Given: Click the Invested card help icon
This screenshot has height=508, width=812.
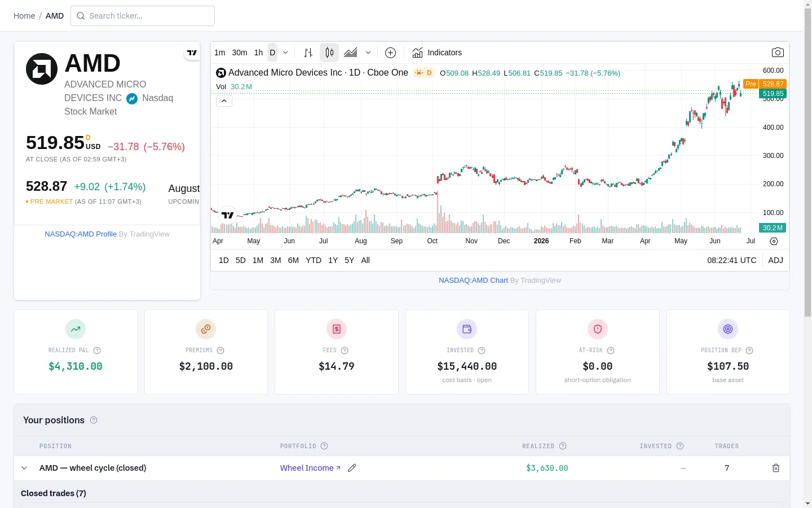Looking at the screenshot, I should (x=482, y=350).
